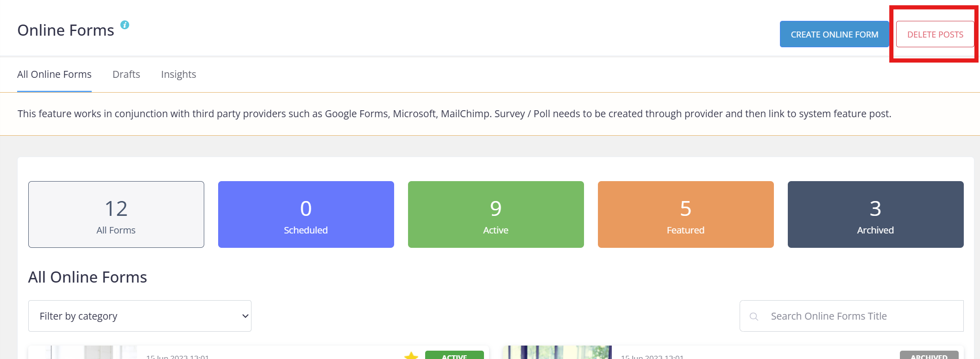Screen dimensions: 980x359
Task: Go to the Insights tab
Action: tap(178, 75)
